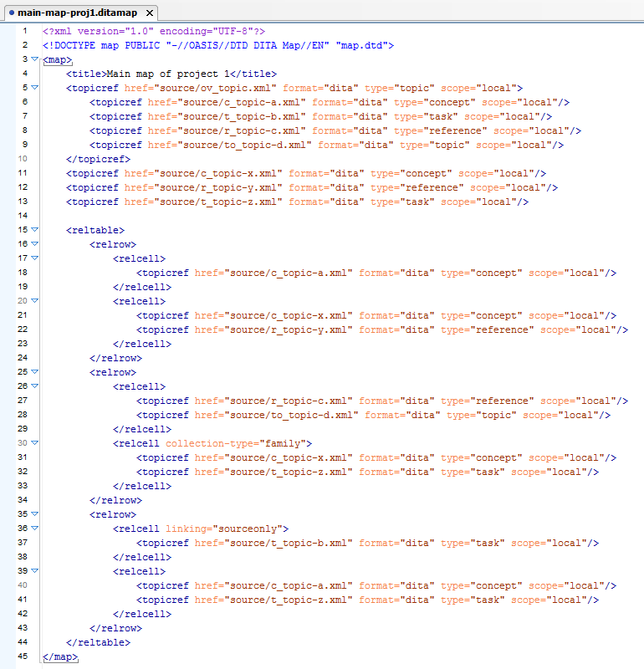Viewport: 644px width, 669px height.
Task: Fold the relcell on line 17
Action: click(34, 258)
